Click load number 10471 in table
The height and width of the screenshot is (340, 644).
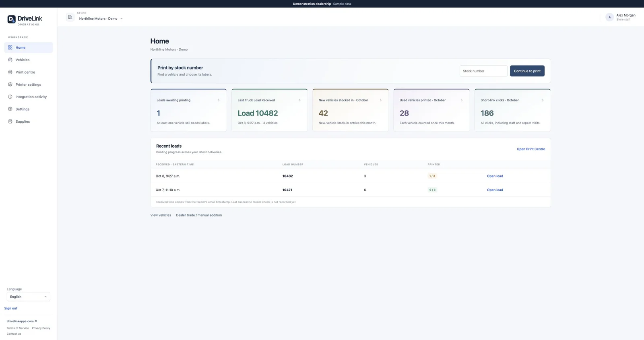[x=287, y=190]
